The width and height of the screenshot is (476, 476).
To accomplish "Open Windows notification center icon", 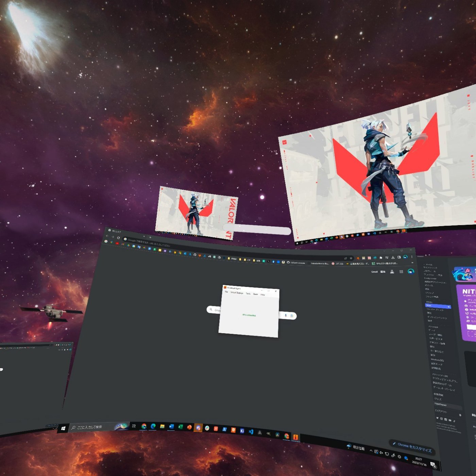I will pos(433,464).
